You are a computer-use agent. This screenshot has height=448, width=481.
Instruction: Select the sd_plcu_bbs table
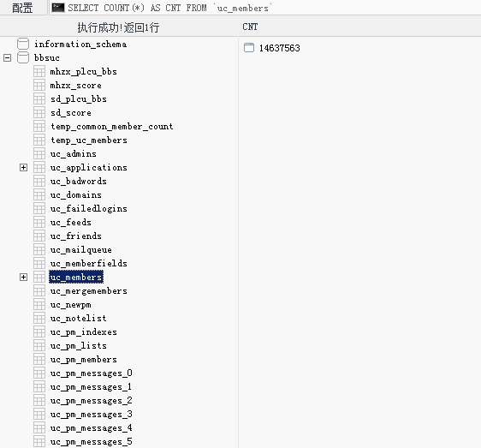click(x=79, y=99)
